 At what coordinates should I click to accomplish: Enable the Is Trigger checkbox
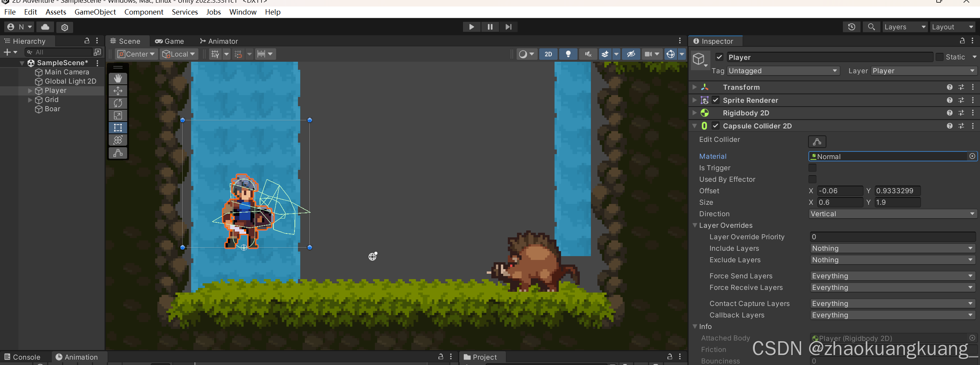pyautogui.click(x=812, y=168)
